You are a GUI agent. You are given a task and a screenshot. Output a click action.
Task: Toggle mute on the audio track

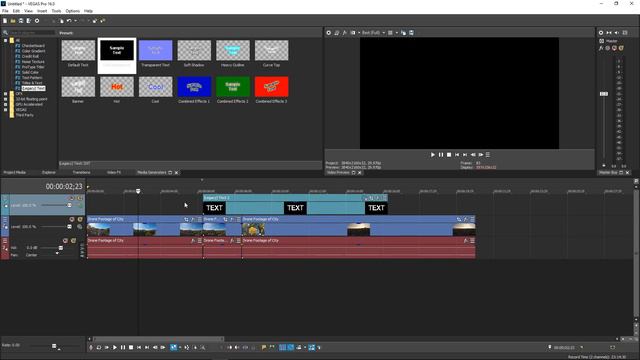click(65, 241)
